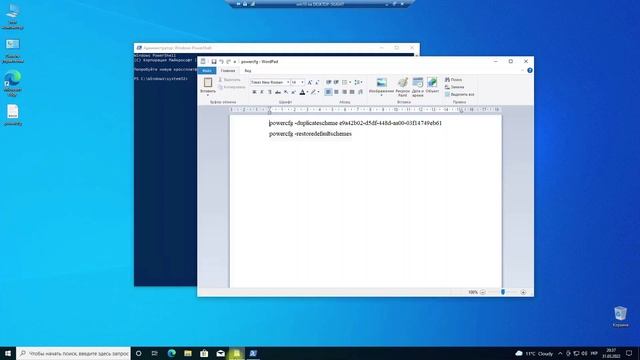Viewport: 640px width, 360px height.
Task: Toggle underline formatting
Action: pyautogui.click(x=270, y=92)
